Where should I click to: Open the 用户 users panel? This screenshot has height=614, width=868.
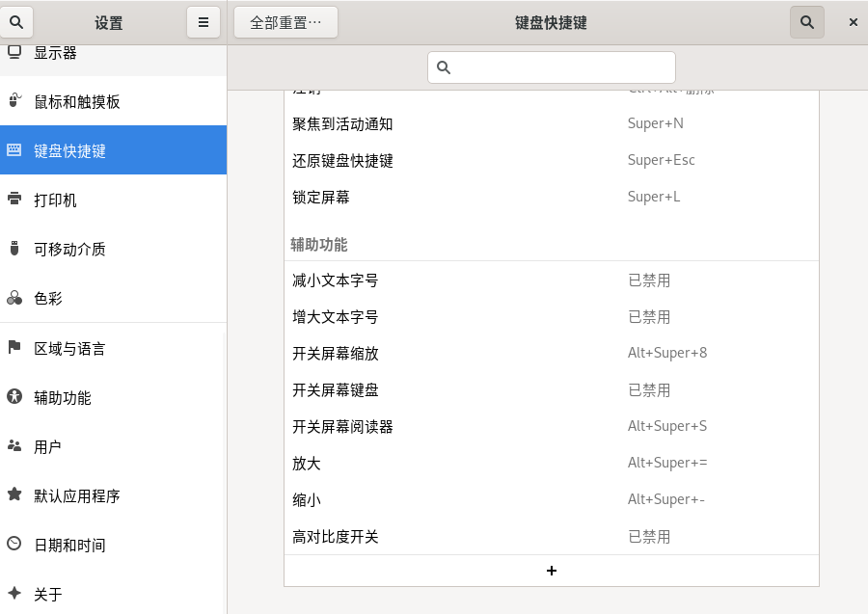coord(113,446)
